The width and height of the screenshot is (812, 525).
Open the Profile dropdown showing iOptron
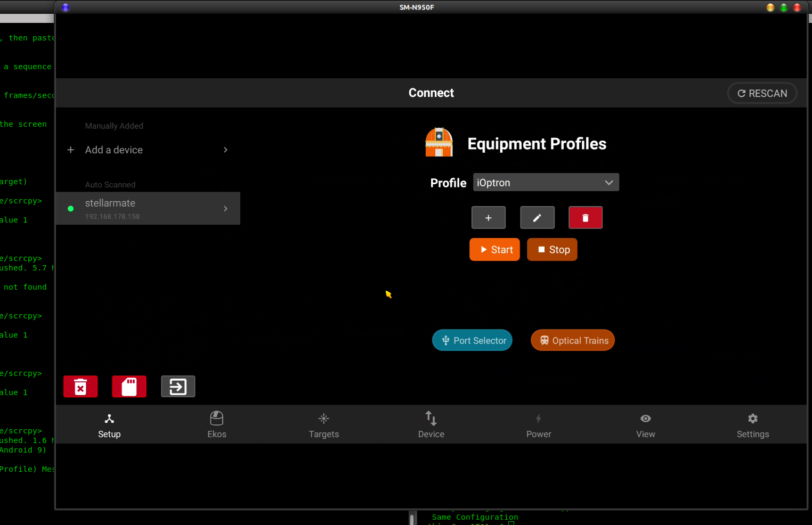[546, 183]
